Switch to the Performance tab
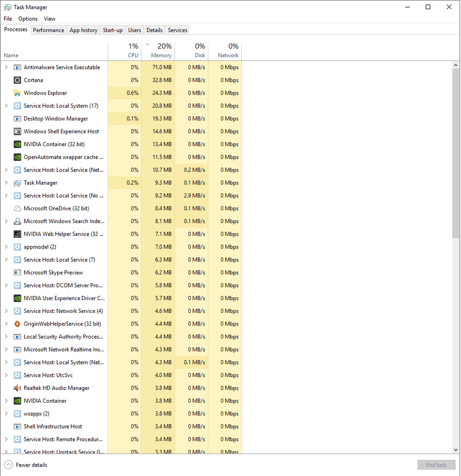This screenshot has height=476, width=461. [49, 30]
